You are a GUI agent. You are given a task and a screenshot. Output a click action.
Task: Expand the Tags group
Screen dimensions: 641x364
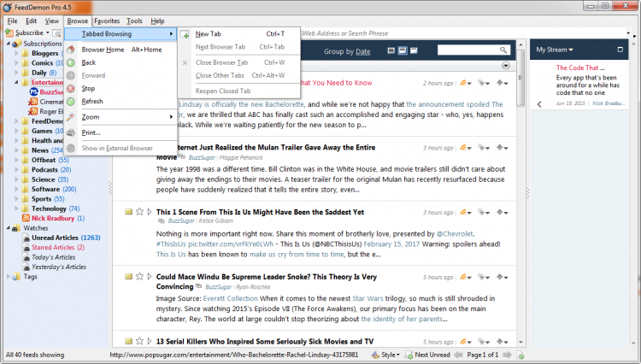pyautogui.click(x=9, y=277)
